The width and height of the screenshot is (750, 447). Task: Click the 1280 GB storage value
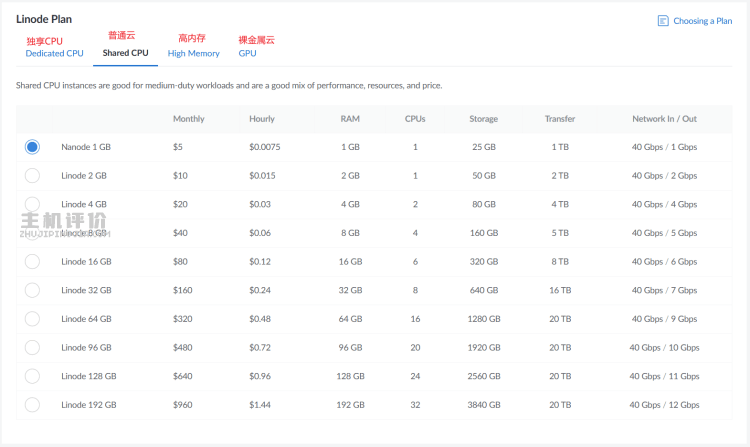(x=484, y=319)
